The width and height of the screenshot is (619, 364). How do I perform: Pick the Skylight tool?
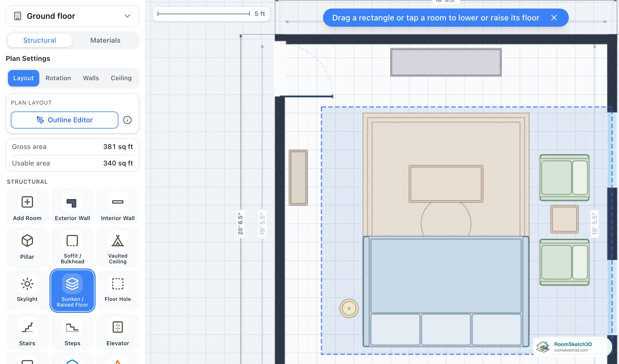[27, 290]
